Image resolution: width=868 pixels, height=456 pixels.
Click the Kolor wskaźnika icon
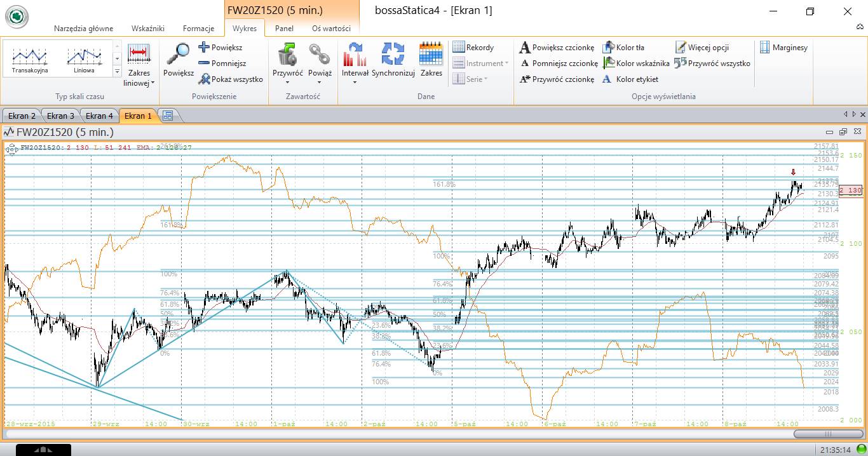[x=608, y=63]
